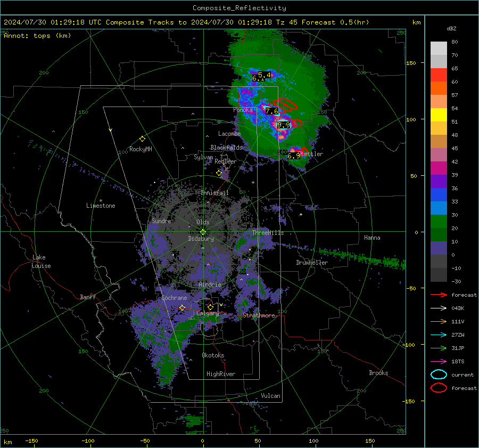Click the yellow diamond marker beside RockyMH
Screen dimensions: 479x448
(142, 139)
